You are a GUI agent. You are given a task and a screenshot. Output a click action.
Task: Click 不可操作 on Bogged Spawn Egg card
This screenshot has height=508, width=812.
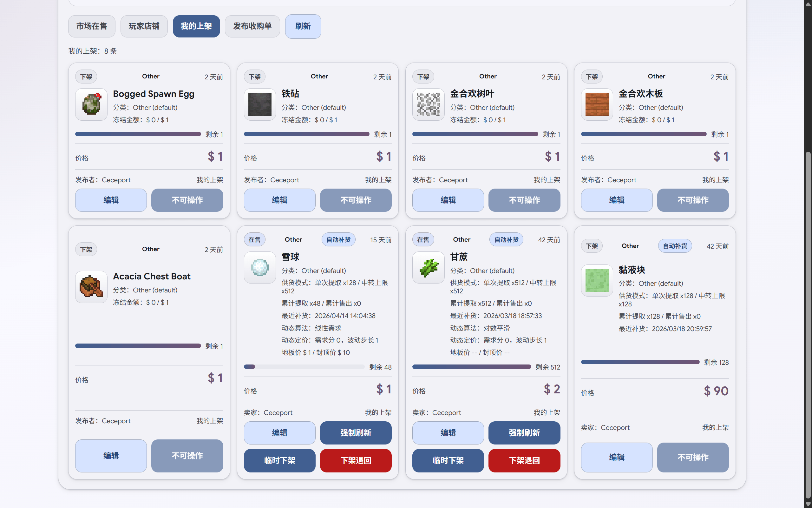pyautogui.click(x=187, y=200)
